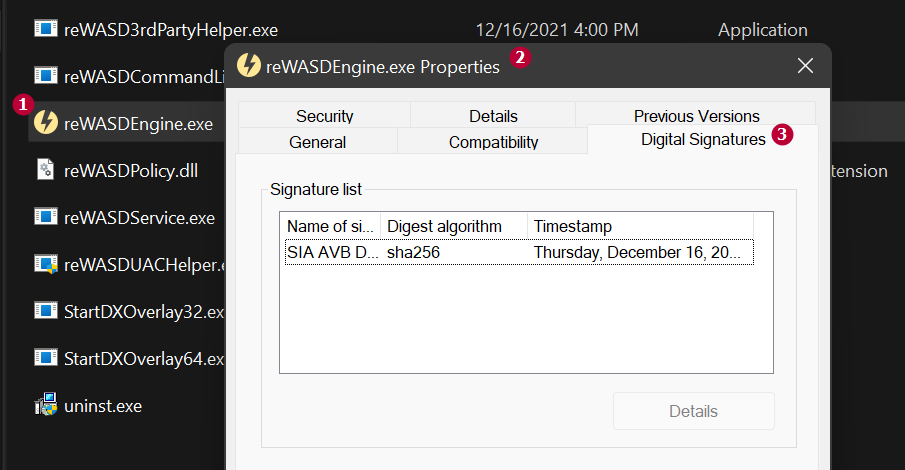Select the SIA AVB D... signer entry
The image size is (905, 470).
[332, 252]
